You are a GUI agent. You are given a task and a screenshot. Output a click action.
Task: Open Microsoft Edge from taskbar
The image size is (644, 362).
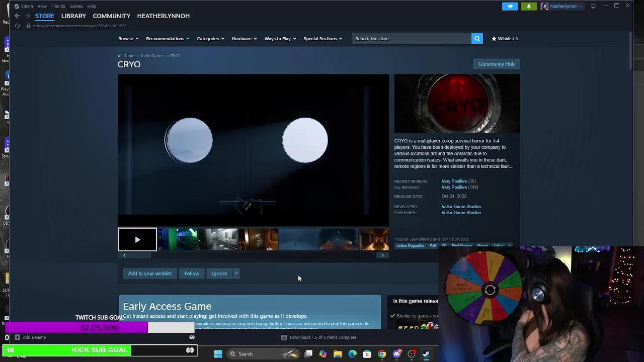pyautogui.click(x=353, y=354)
